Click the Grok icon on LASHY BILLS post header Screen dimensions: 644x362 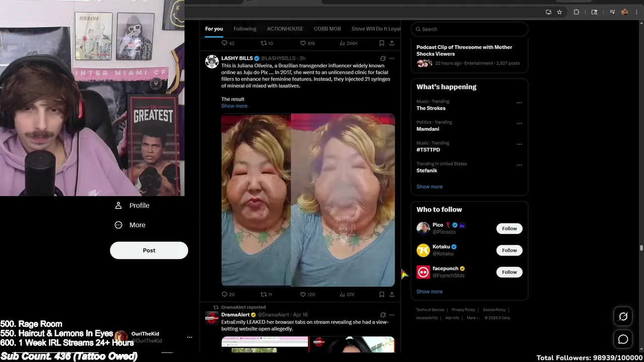click(383, 58)
